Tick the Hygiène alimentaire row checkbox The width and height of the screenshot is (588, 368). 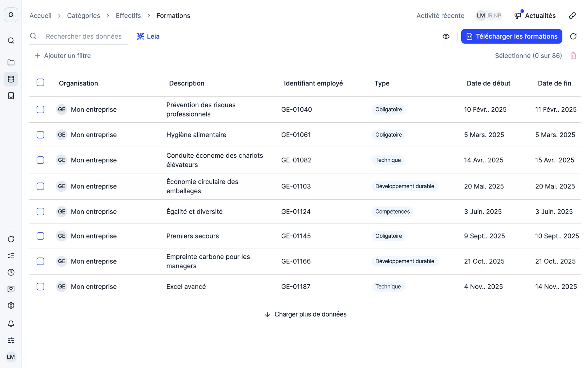point(41,135)
